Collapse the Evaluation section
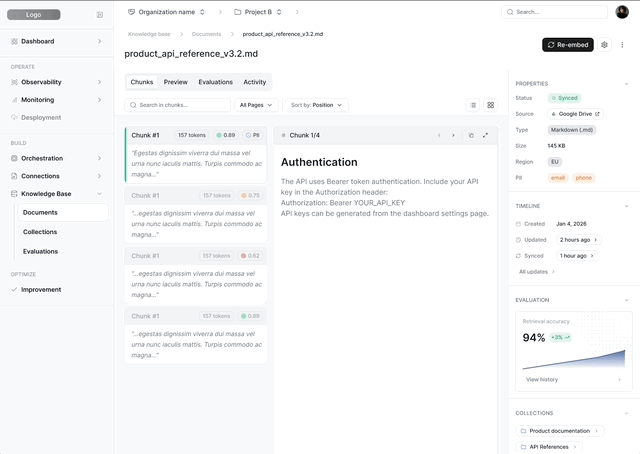The image size is (640, 454). coord(627,300)
